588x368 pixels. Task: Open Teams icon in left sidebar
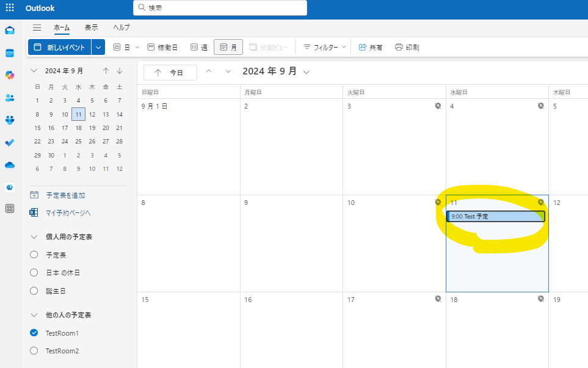click(10, 120)
